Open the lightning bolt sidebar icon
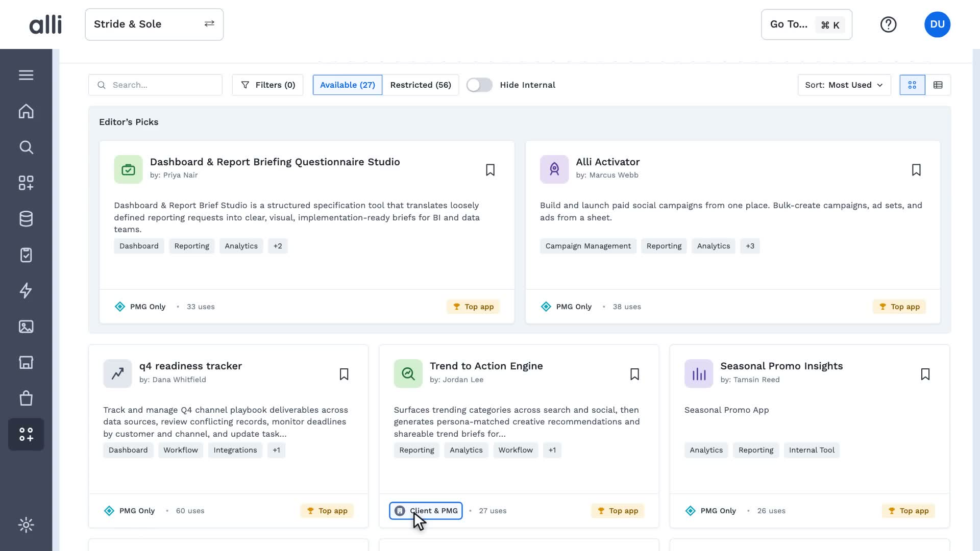Screen dimensions: 980x551 coord(26,290)
